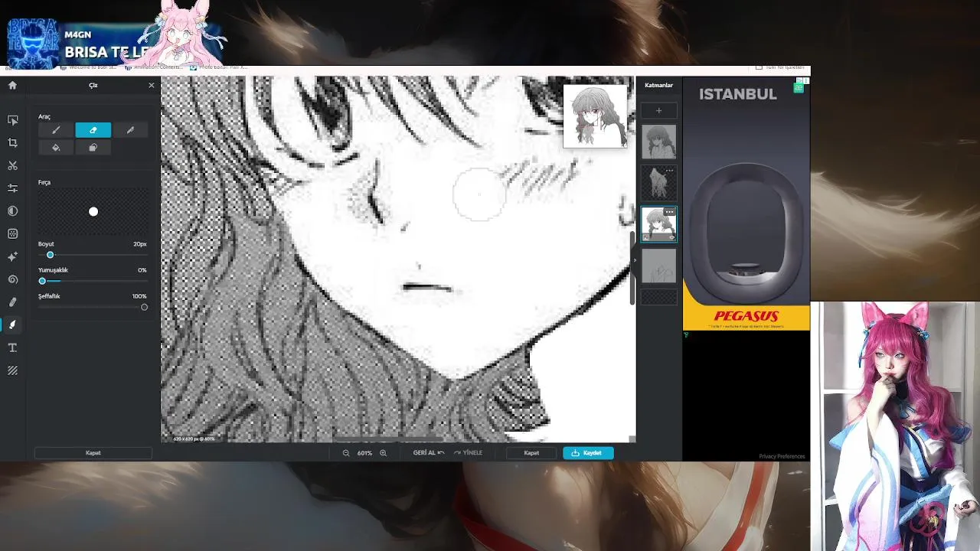Open the Filter half-circle tool
This screenshot has height=551, width=980.
[12, 211]
